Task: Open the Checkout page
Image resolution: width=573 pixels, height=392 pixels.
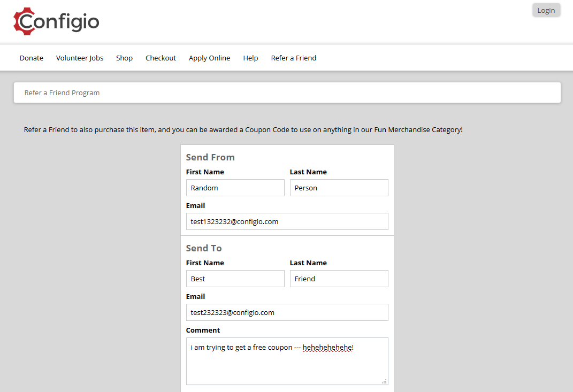Action: point(161,58)
